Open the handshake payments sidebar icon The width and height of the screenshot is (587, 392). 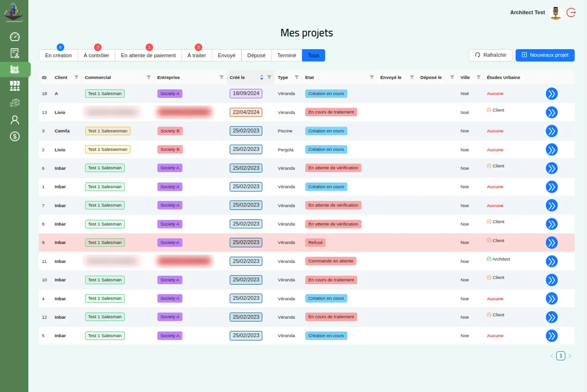coord(15,103)
